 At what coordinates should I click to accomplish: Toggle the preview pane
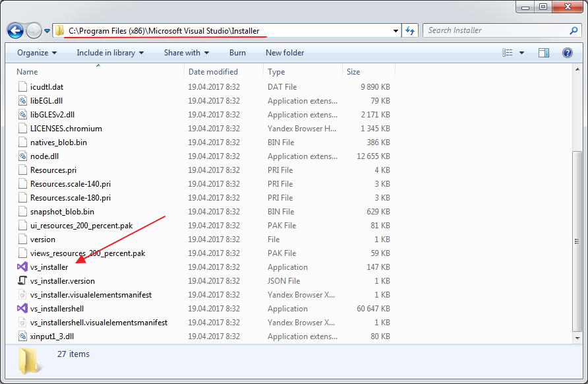pos(544,53)
